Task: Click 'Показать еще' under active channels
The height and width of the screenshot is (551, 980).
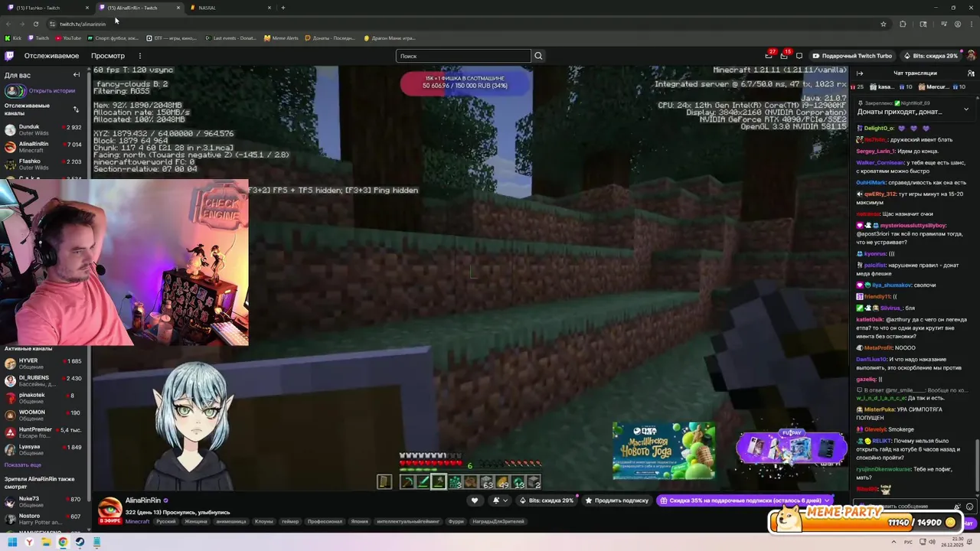Action: [23, 465]
